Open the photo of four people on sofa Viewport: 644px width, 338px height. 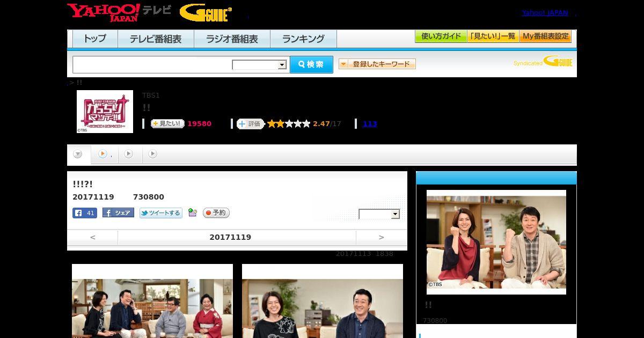point(152,301)
